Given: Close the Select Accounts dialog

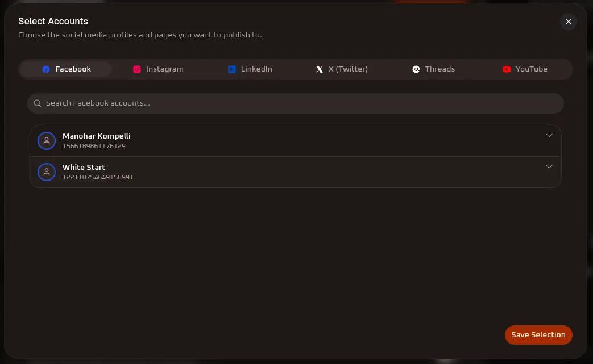Looking at the screenshot, I should (568, 22).
